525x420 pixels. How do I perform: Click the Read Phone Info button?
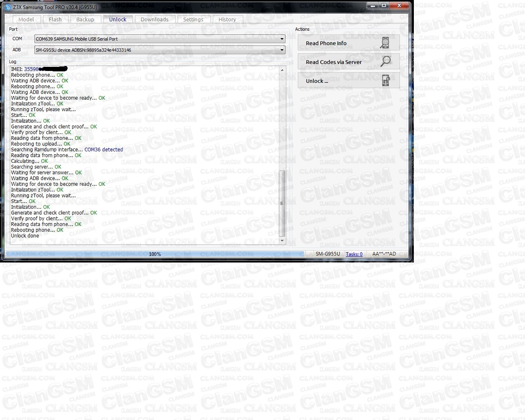pyautogui.click(x=349, y=43)
